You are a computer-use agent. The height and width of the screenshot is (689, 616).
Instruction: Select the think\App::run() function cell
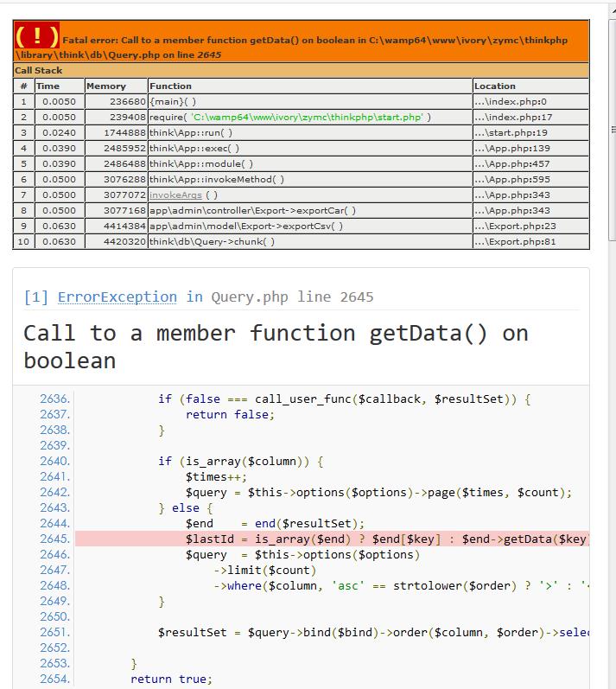191,132
